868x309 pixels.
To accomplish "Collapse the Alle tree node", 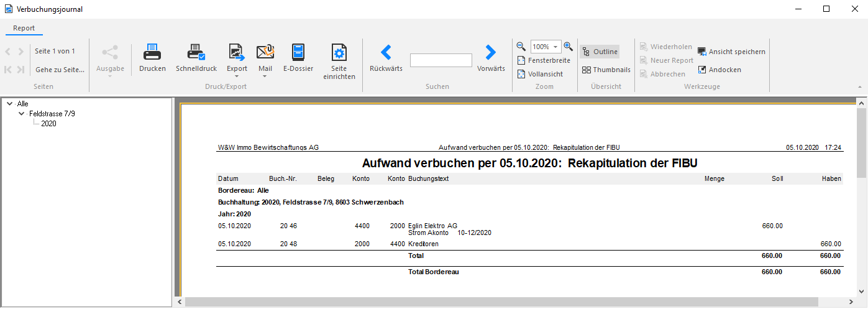I will (9, 104).
